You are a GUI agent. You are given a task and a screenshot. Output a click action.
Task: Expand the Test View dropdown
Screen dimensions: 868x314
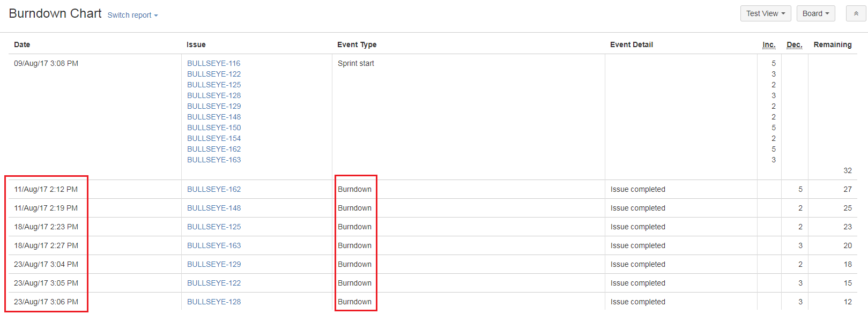(x=766, y=13)
